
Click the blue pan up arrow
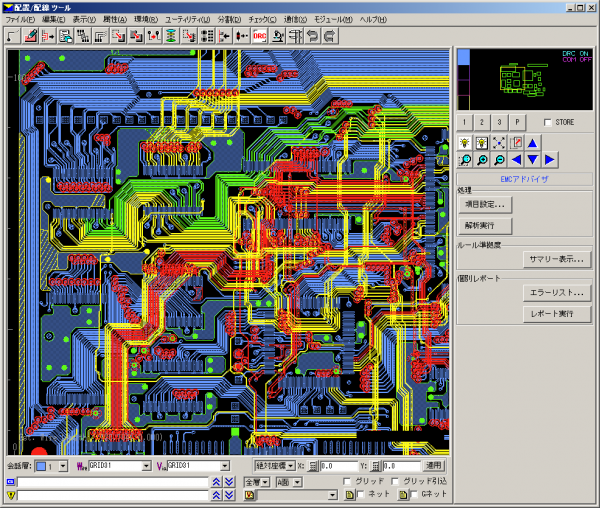pyautogui.click(x=533, y=142)
